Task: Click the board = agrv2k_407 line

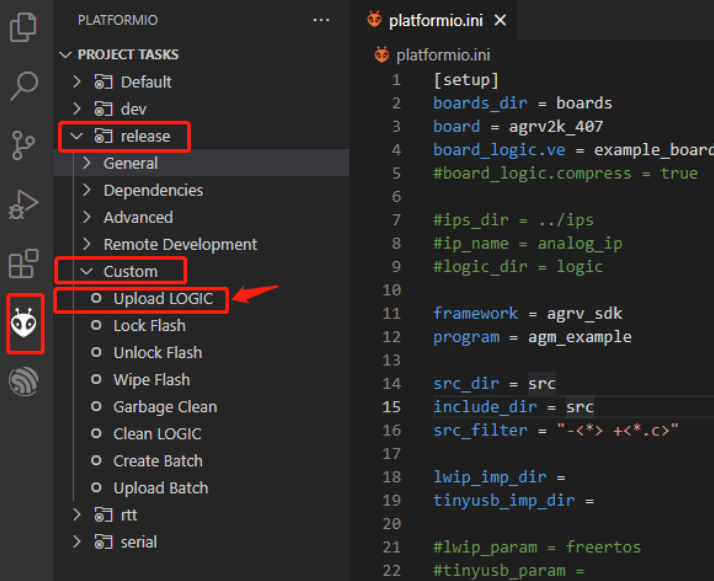Action: pos(518,127)
